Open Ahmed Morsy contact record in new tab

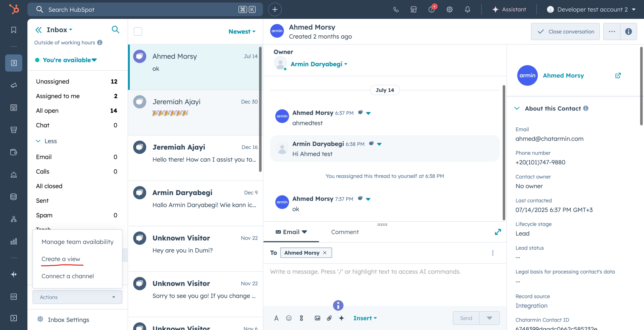tap(618, 76)
